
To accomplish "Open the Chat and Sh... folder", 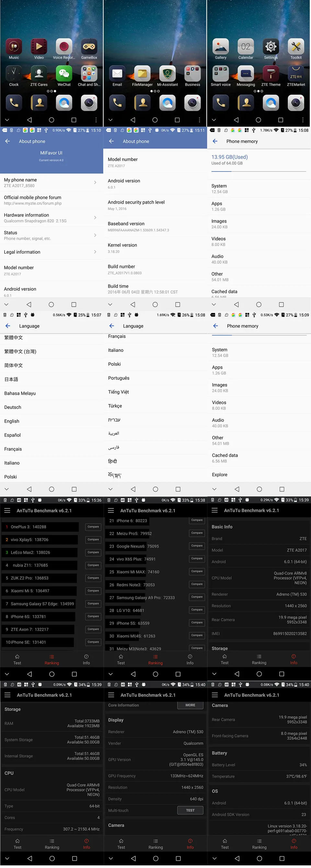I will coord(89,74).
